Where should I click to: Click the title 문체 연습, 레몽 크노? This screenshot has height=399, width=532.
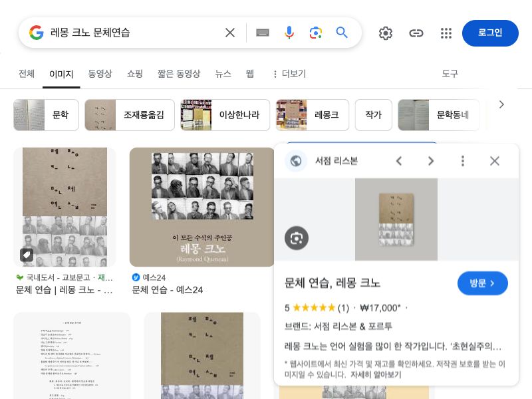point(332,283)
